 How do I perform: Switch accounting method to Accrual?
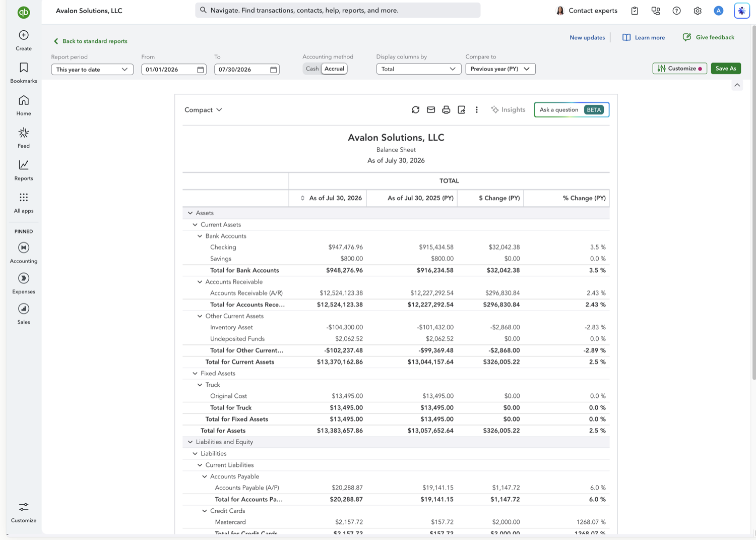click(334, 69)
